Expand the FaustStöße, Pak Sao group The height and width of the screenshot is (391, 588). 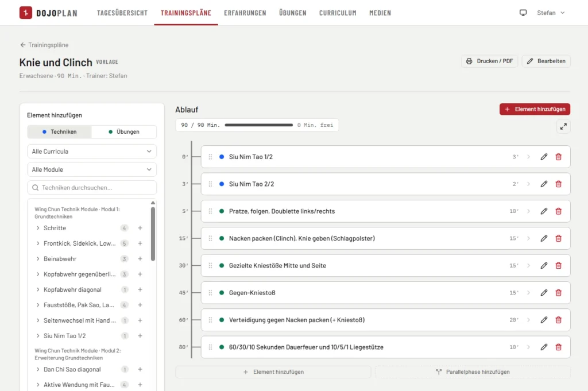click(38, 305)
